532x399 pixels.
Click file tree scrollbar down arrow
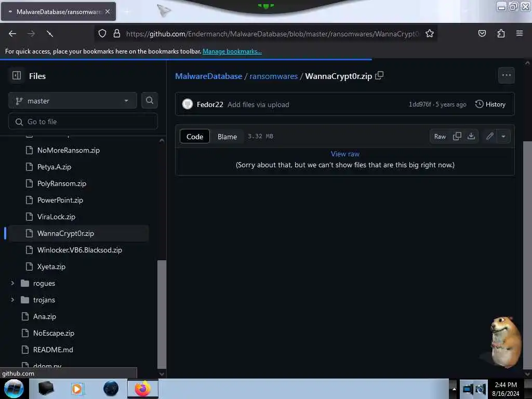click(x=162, y=374)
